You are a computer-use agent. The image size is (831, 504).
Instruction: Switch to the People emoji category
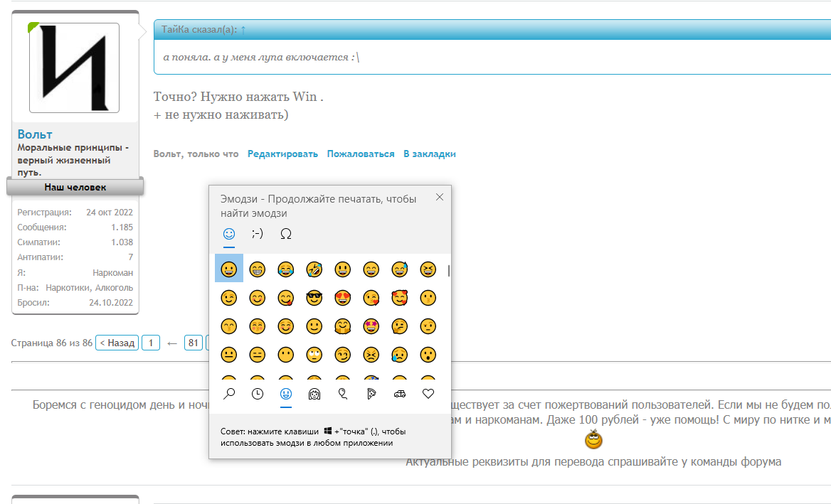(314, 394)
